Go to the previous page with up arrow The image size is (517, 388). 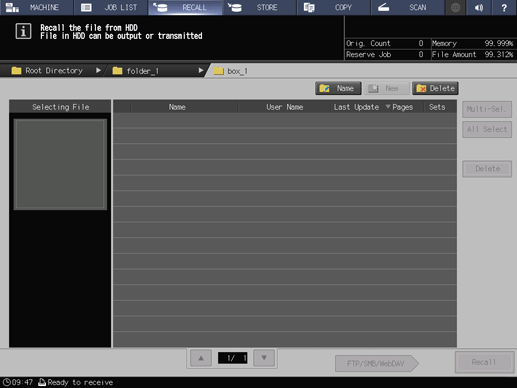point(201,358)
